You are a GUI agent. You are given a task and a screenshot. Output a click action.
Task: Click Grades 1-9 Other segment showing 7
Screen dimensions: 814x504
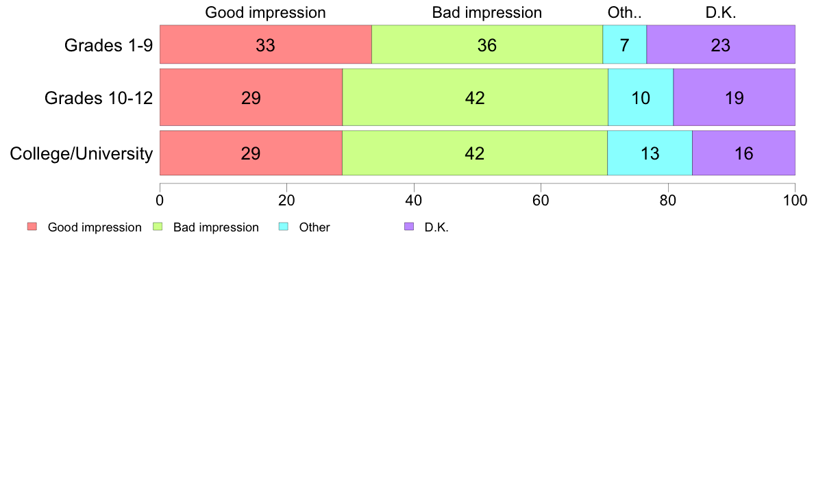click(x=624, y=45)
